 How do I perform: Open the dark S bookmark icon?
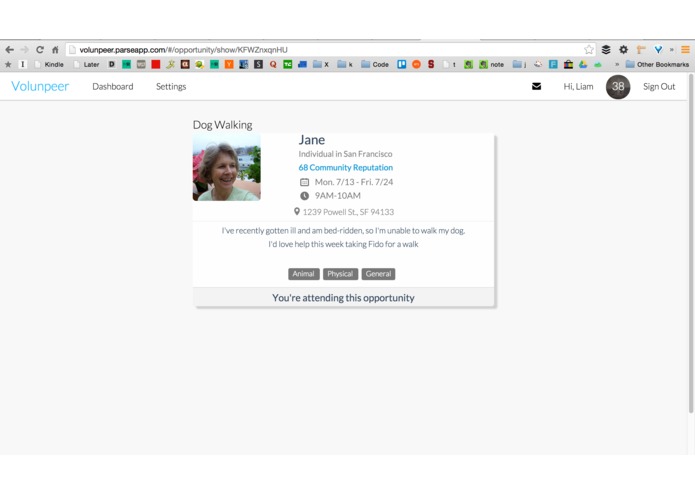[x=258, y=64]
